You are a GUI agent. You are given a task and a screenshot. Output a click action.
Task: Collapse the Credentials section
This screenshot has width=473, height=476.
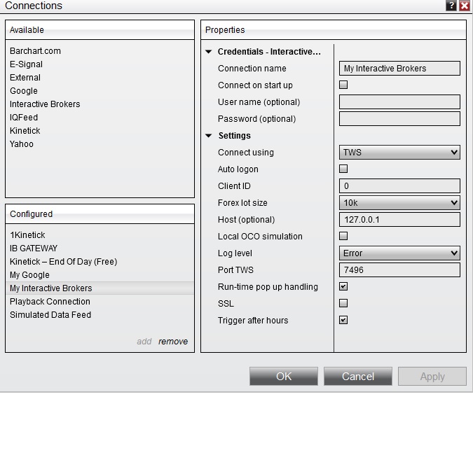(209, 52)
